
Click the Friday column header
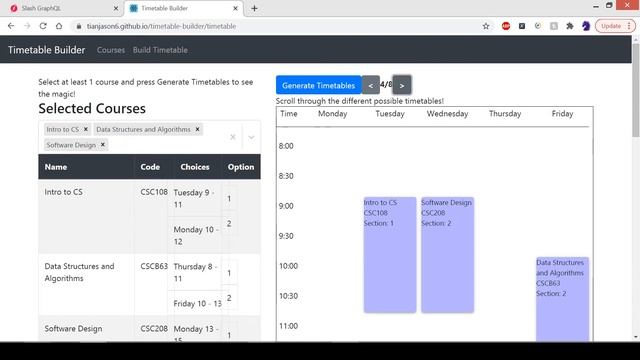[x=562, y=113]
